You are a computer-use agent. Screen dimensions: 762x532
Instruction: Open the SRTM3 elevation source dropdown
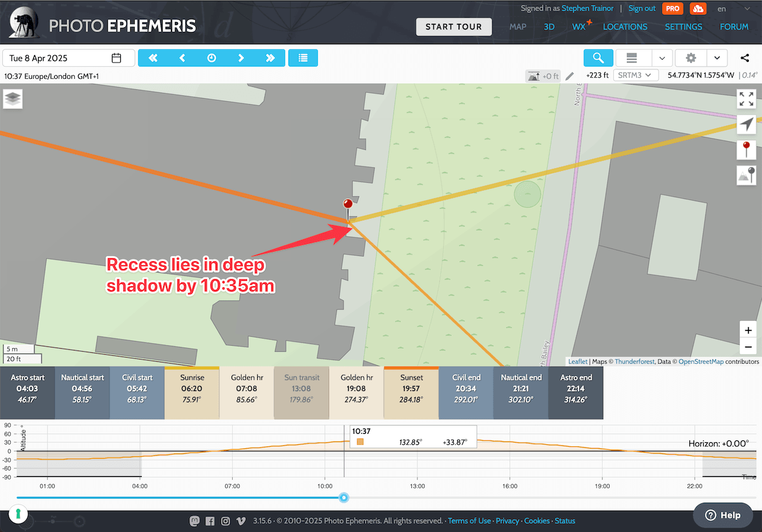click(x=636, y=75)
